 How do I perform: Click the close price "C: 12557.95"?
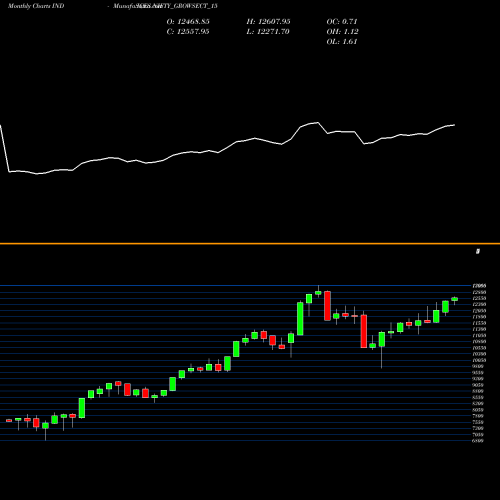tap(188, 32)
